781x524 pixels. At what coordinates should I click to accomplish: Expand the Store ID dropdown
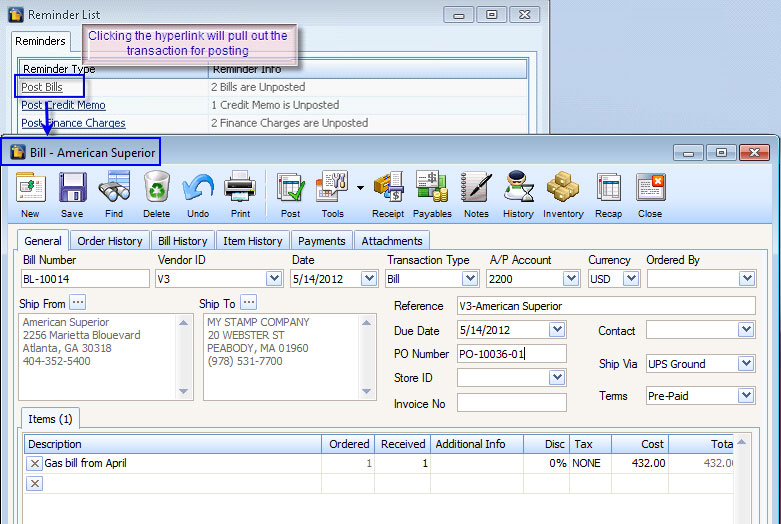coord(557,377)
